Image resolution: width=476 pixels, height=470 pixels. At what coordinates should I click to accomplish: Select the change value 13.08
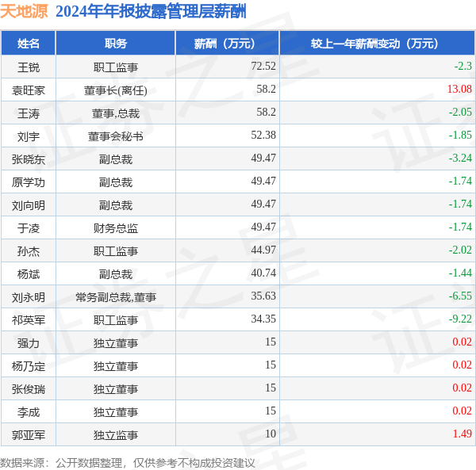pos(459,89)
